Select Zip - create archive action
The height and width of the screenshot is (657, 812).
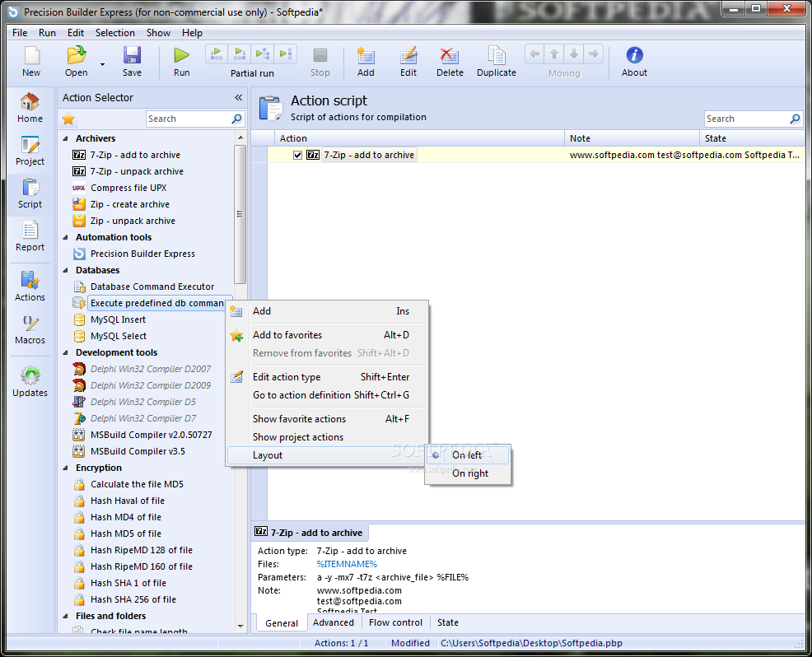130,204
